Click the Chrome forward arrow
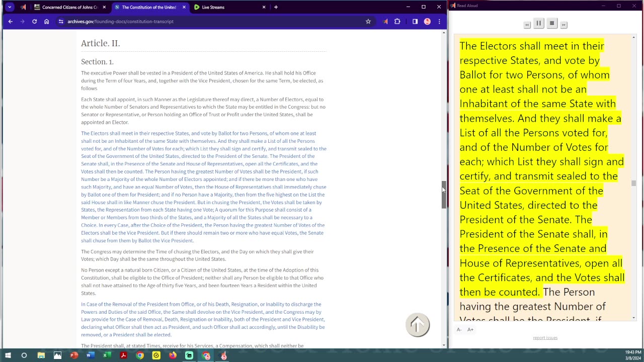The width and height of the screenshot is (644, 362). tap(22, 21)
